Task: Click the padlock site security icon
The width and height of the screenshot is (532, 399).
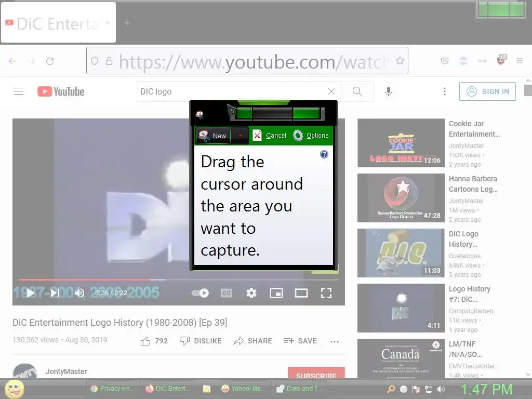Action: click(x=109, y=61)
